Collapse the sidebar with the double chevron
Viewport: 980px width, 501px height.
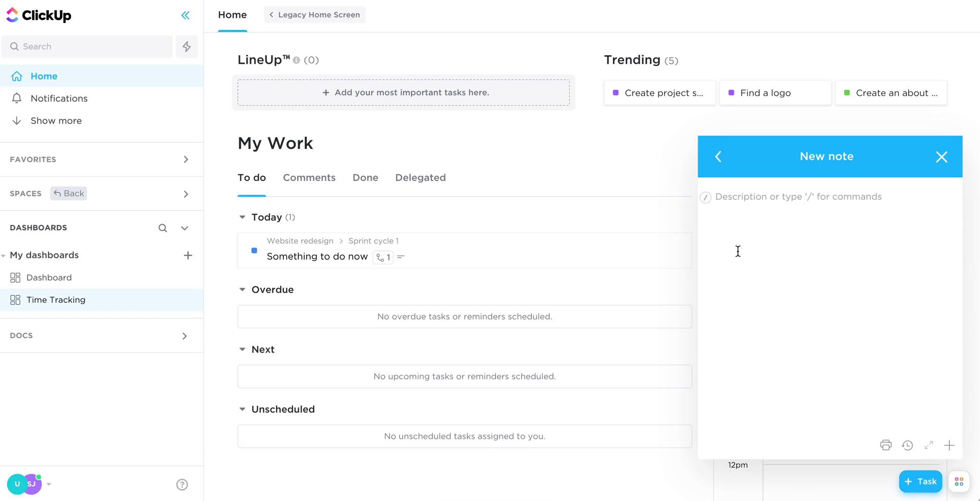point(185,15)
